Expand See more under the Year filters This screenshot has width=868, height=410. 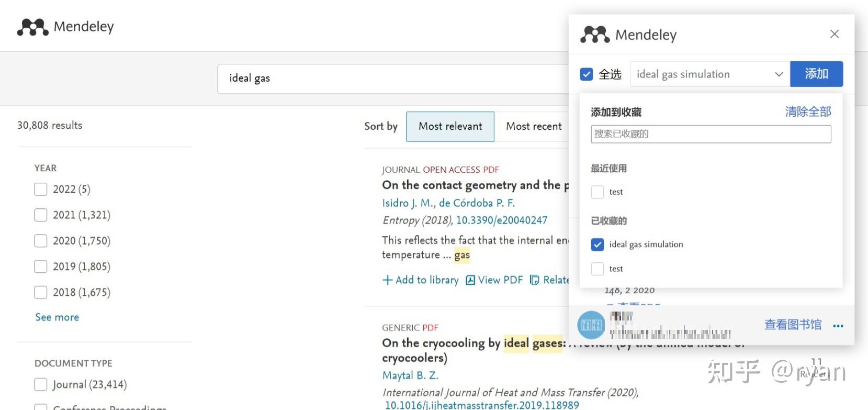pos(57,317)
